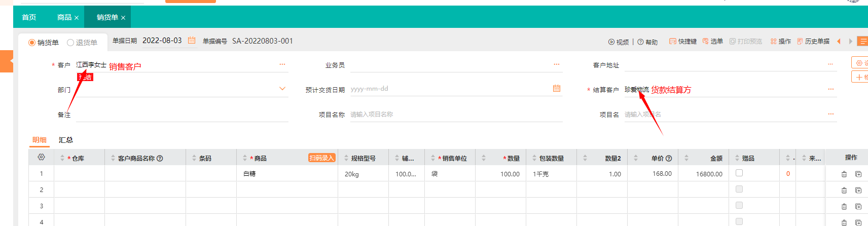Switch to the 首页 tab
Viewport: 868px width, 226px height.
point(29,17)
